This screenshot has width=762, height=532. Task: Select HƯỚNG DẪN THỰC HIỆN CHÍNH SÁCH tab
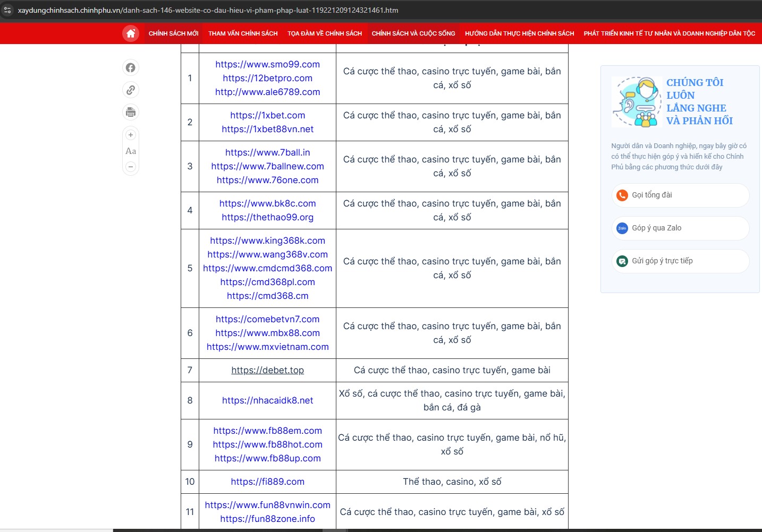[519, 33]
